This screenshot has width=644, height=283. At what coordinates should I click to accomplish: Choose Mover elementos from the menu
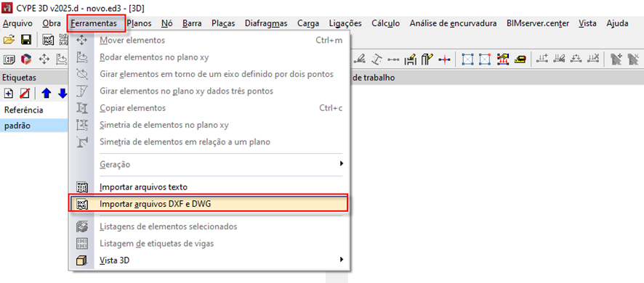tap(209, 40)
